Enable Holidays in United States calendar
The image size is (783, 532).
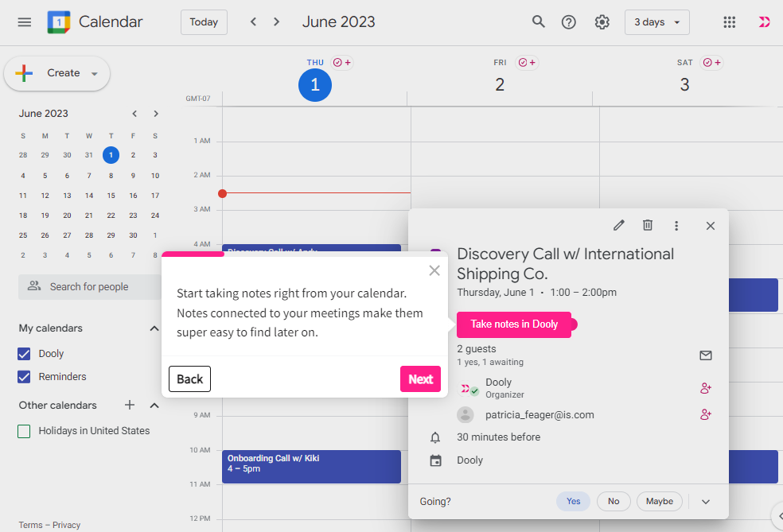(x=24, y=431)
